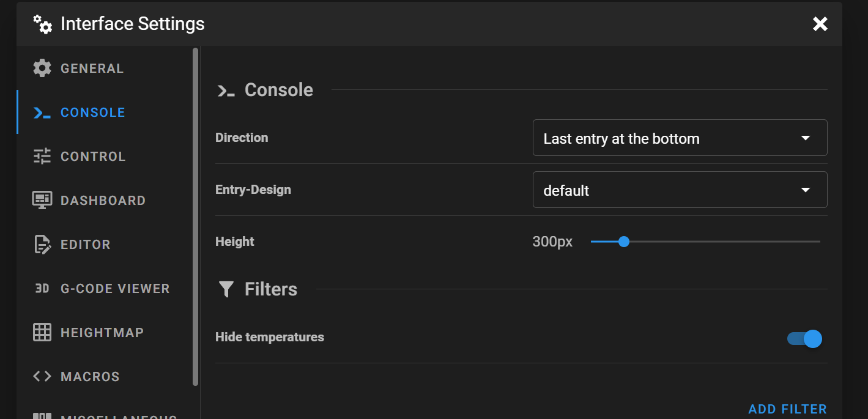Click the Add Filter button
Screen dimensions: 868x419
coord(787,409)
